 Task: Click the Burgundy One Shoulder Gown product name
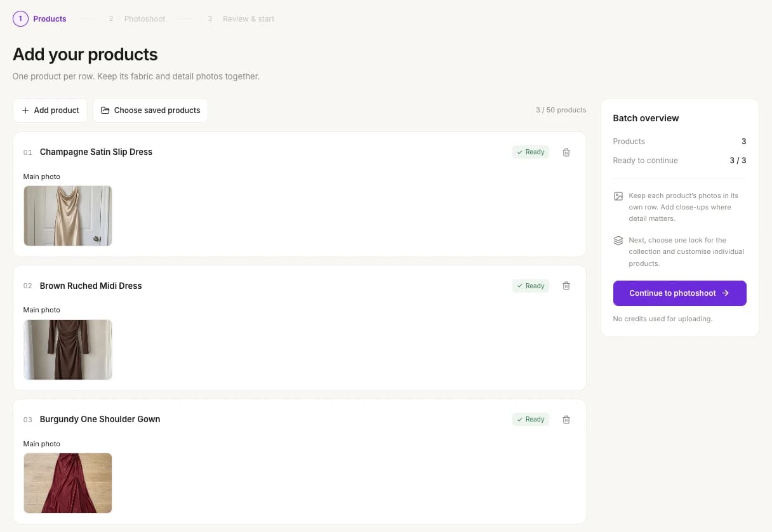click(100, 420)
